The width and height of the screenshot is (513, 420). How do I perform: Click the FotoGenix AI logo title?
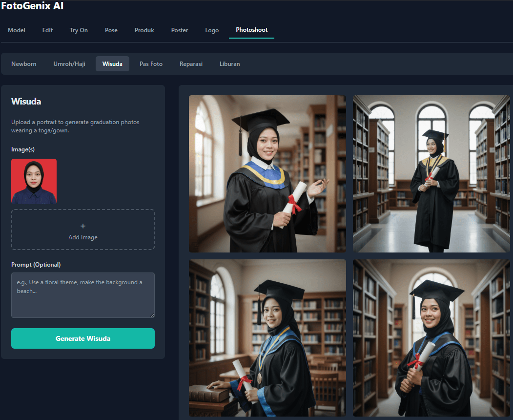[x=32, y=6]
